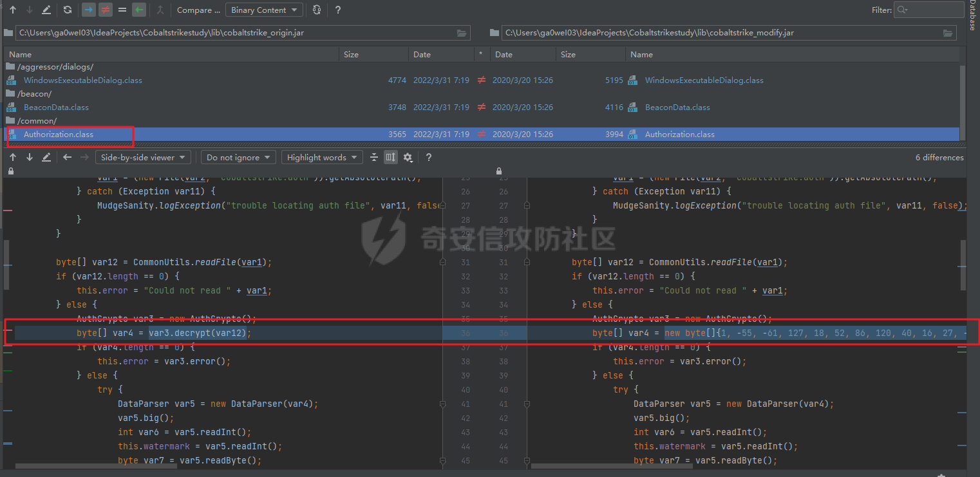The width and height of the screenshot is (980, 477).
Task: Select left Authorization.class file
Action: 58,135
